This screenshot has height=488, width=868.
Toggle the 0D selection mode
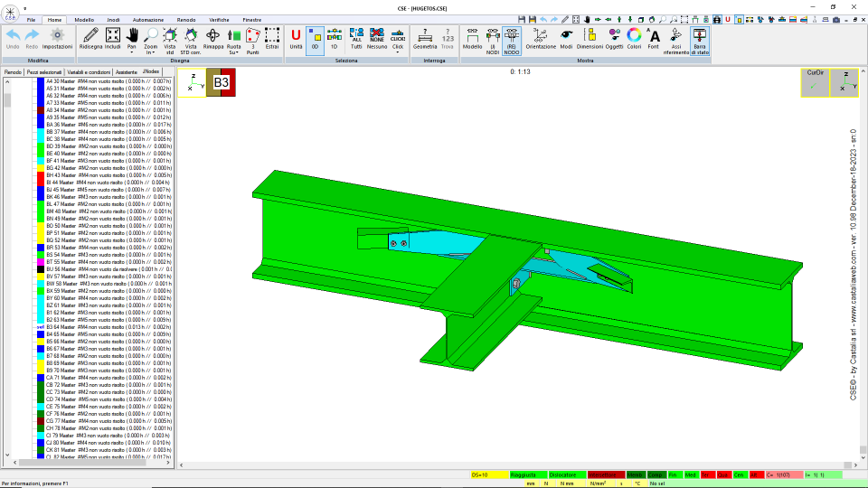click(x=315, y=40)
